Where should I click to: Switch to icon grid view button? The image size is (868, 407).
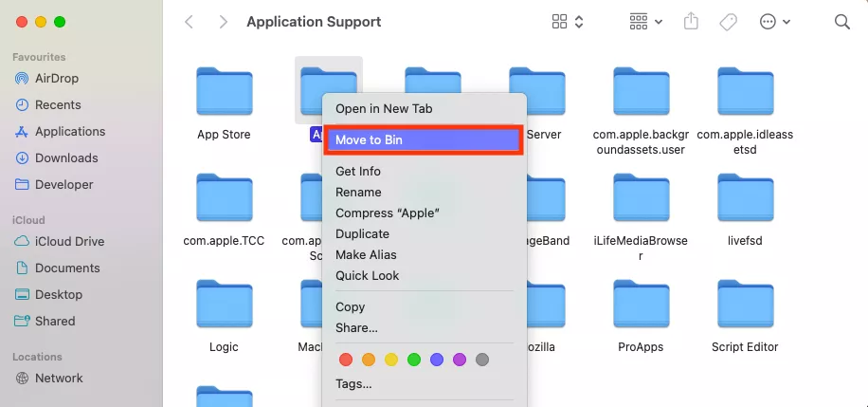(x=560, y=22)
